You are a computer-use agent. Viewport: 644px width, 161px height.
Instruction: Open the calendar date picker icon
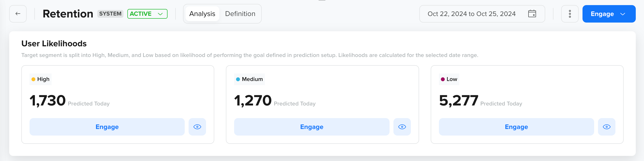click(x=532, y=14)
